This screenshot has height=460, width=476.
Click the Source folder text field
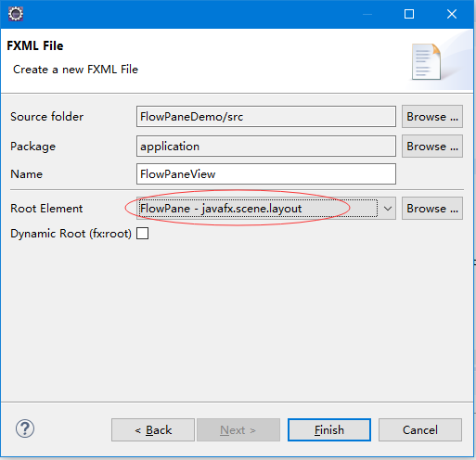[266, 117]
